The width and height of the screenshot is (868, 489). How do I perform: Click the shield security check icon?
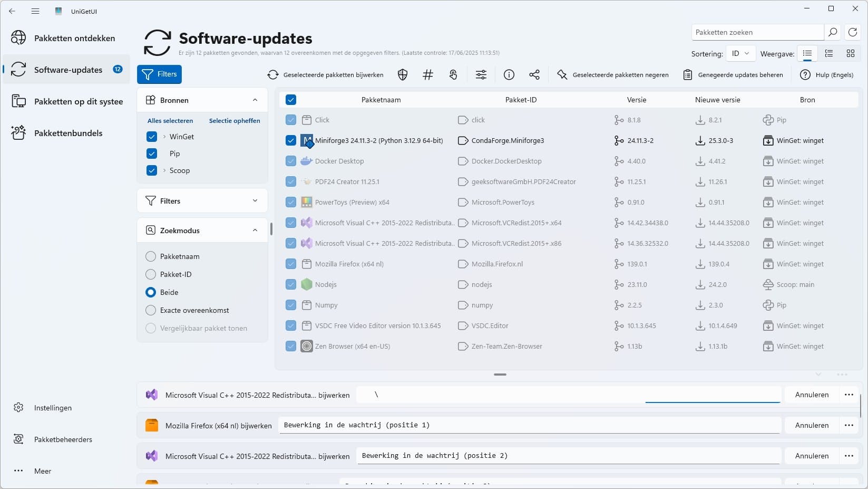click(402, 74)
